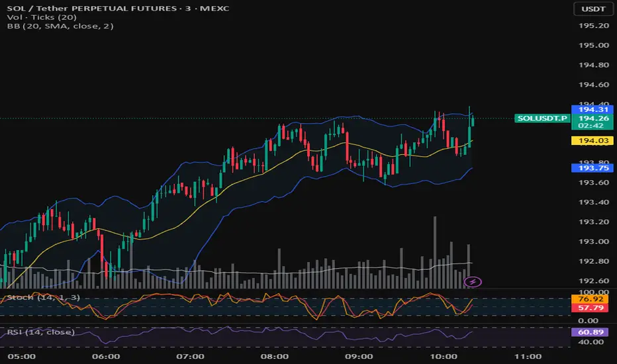Click the SOLUSDT.P symbol label
Image resolution: width=617 pixels, height=364 pixels.
[542, 118]
